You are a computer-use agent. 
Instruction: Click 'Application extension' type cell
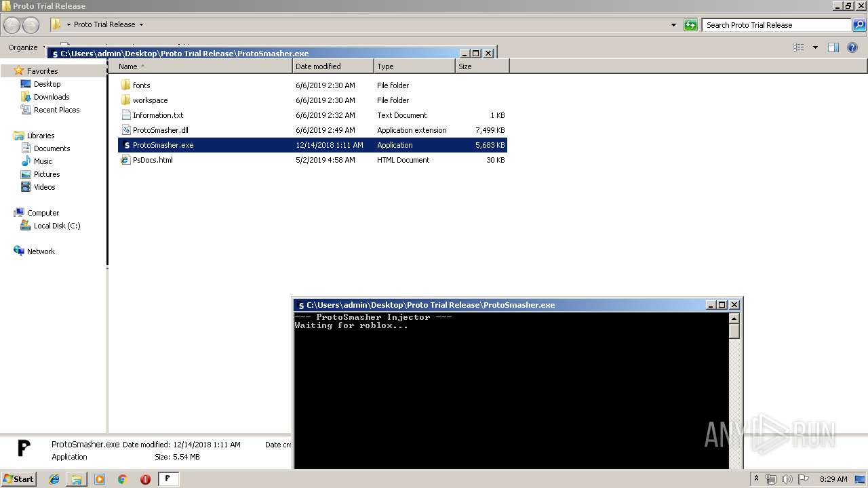[412, 130]
